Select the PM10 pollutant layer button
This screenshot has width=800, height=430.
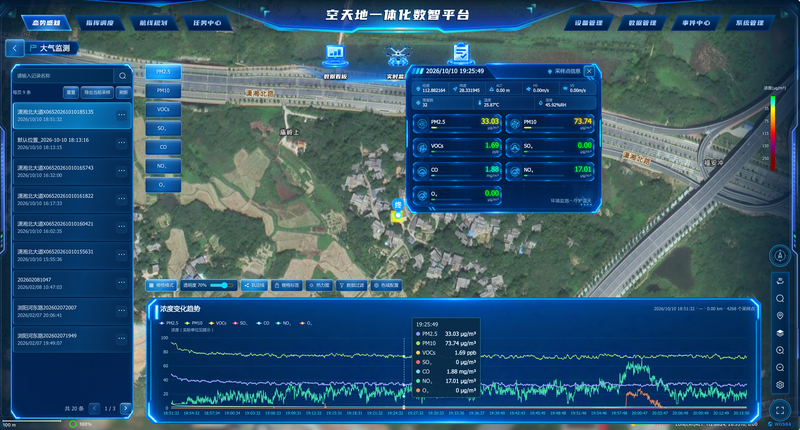163,91
